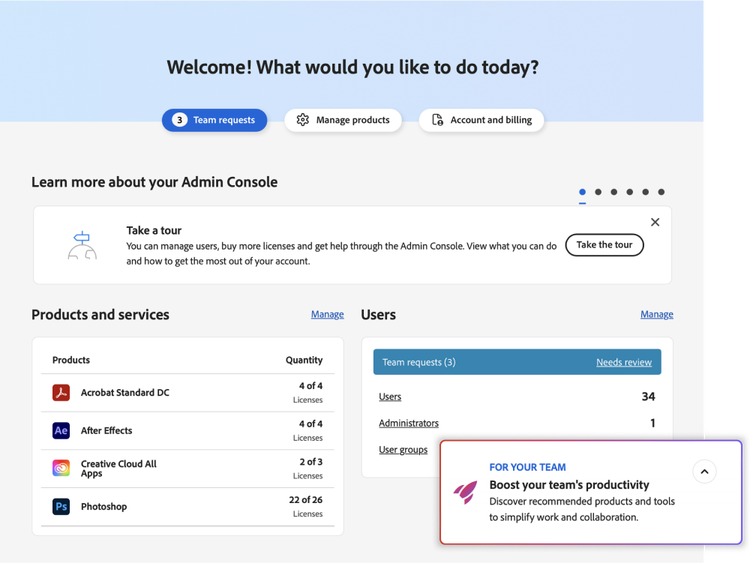Select the first carousel pagination dot
The height and width of the screenshot is (563, 750).
[x=583, y=192]
